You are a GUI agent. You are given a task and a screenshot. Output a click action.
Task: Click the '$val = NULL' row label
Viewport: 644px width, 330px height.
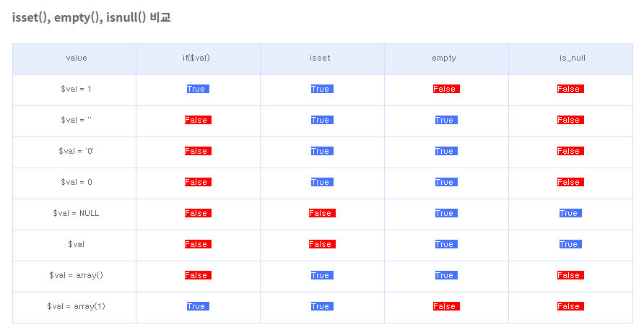pyautogui.click(x=76, y=213)
